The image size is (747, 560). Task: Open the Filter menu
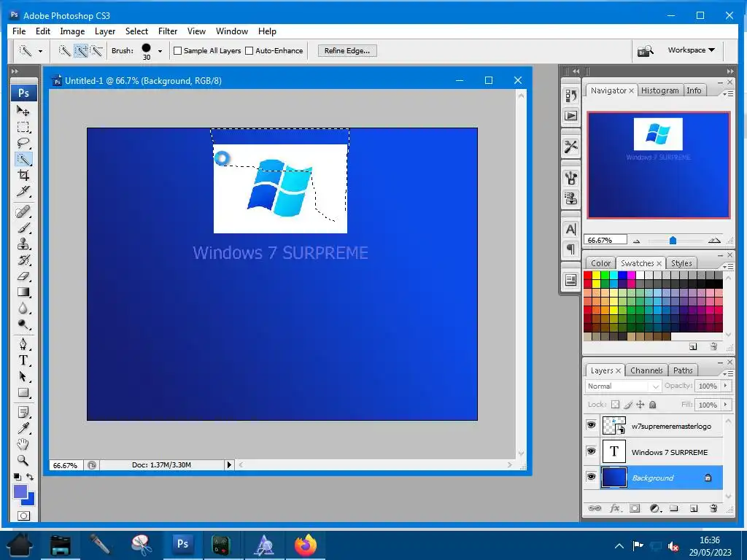(x=168, y=31)
